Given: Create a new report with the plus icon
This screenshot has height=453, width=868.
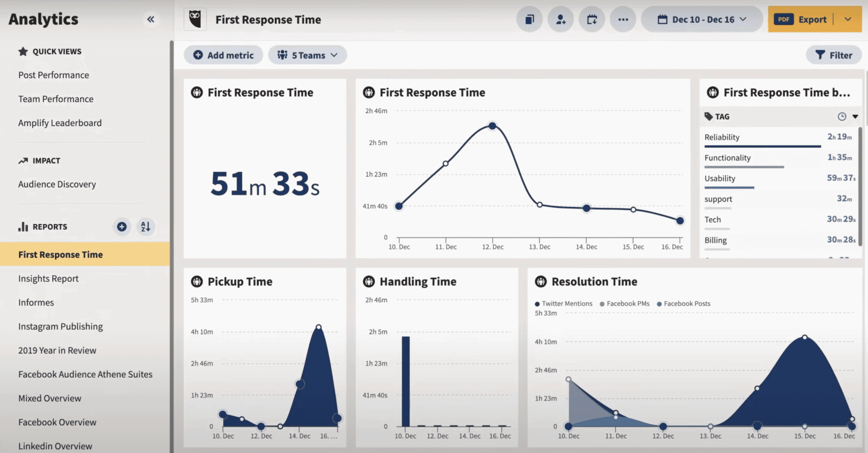Looking at the screenshot, I should (122, 226).
